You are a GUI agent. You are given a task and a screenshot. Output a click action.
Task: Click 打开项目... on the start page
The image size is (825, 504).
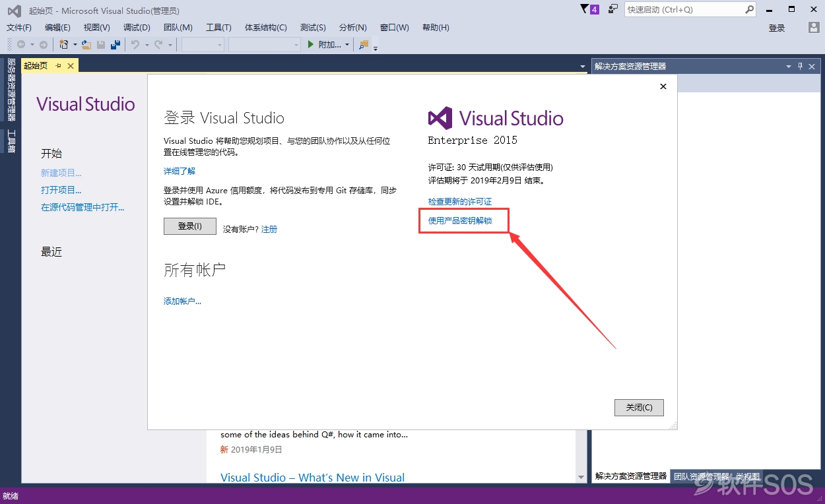pyautogui.click(x=61, y=190)
